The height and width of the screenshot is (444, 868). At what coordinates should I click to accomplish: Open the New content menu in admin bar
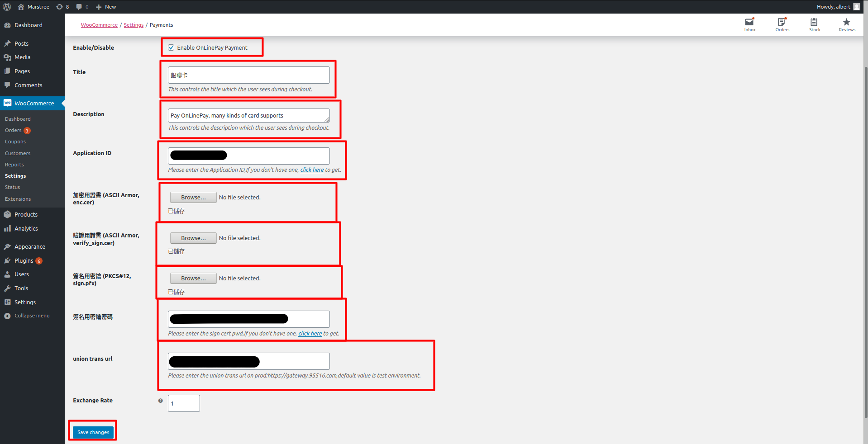click(106, 7)
